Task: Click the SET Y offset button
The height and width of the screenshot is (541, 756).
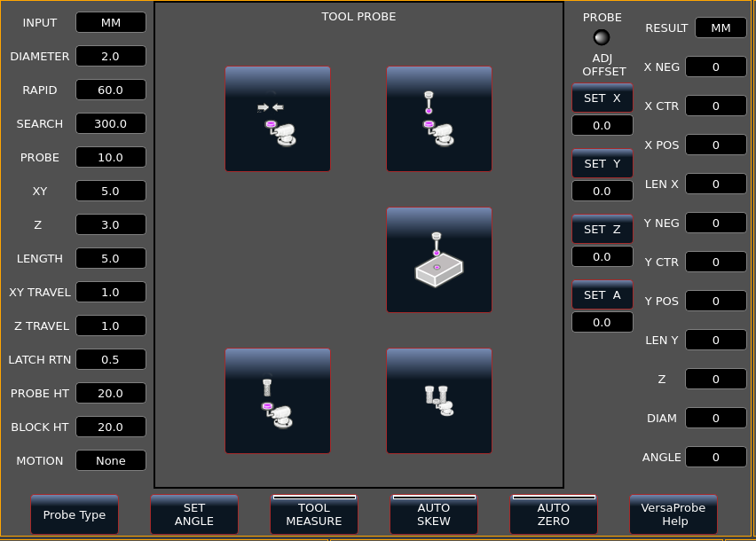Action: (602, 164)
